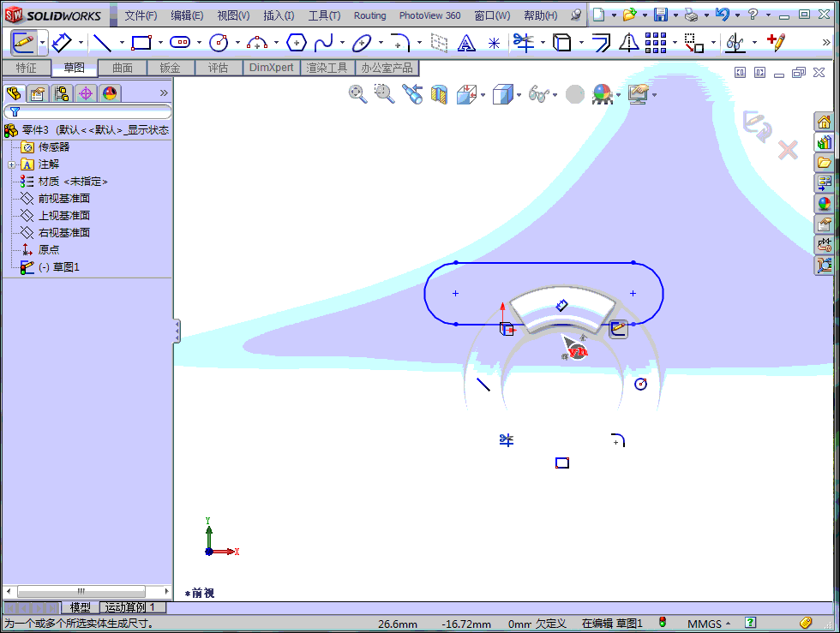Select the Sketch Fillet tool
This screenshot has height=633, width=840.
pos(400,42)
